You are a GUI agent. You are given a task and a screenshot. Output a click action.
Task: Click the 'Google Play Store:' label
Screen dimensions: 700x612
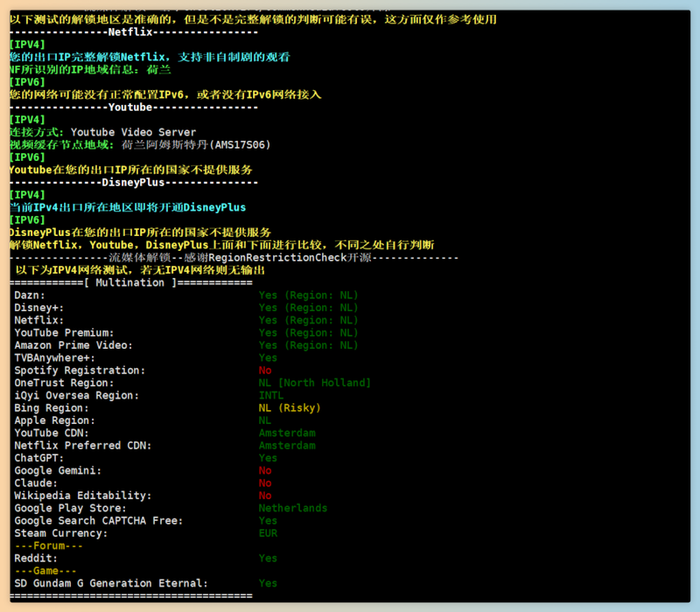(x=70, y=508)
